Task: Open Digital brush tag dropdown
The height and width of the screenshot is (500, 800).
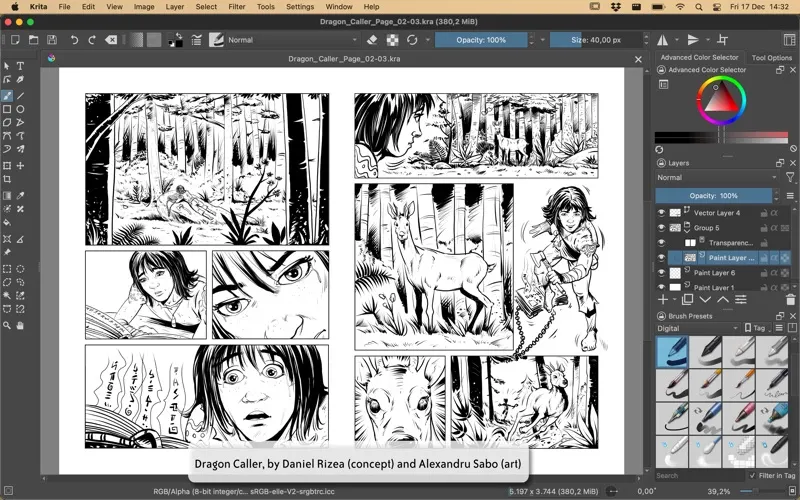Action: click(697, 328)
